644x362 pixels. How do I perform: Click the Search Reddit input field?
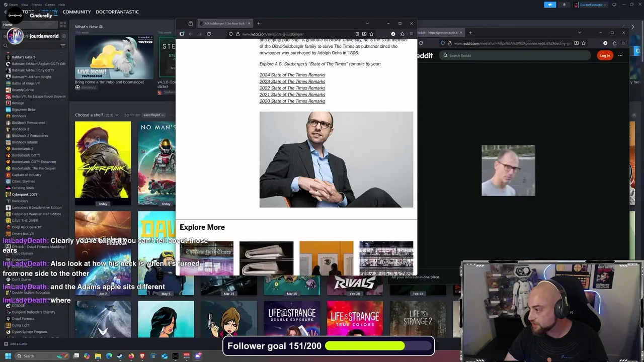point(514,55)
